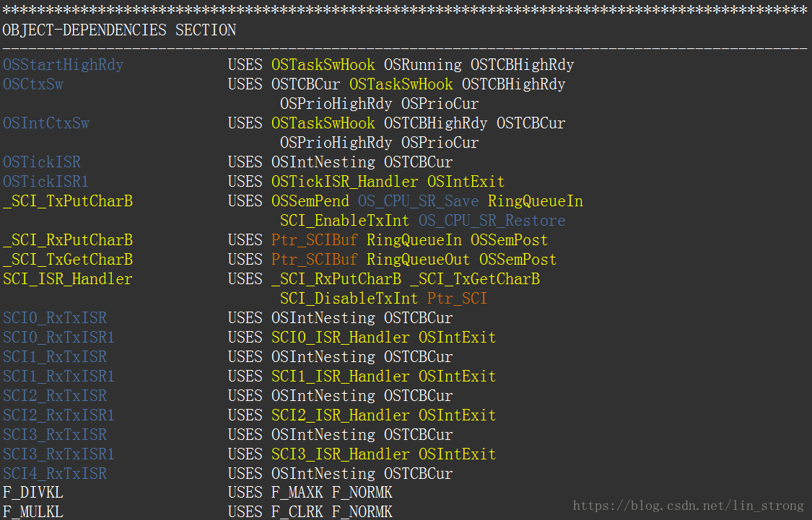The image size is (812, 520).
Task: Click the yellow SCI_ISR_Handler entry
Action: (x=68, y=279)
